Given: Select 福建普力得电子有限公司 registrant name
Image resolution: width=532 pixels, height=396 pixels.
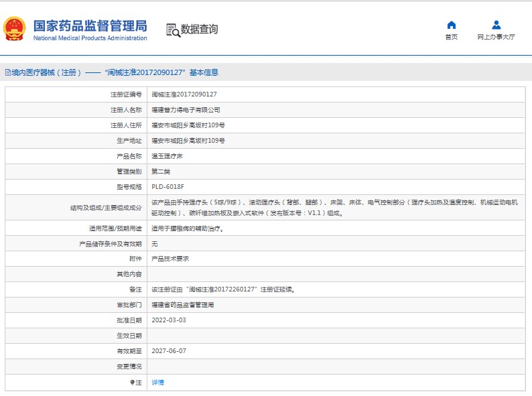Looking at the screenshot, I should pyautogui.click(x=186, y=110).
